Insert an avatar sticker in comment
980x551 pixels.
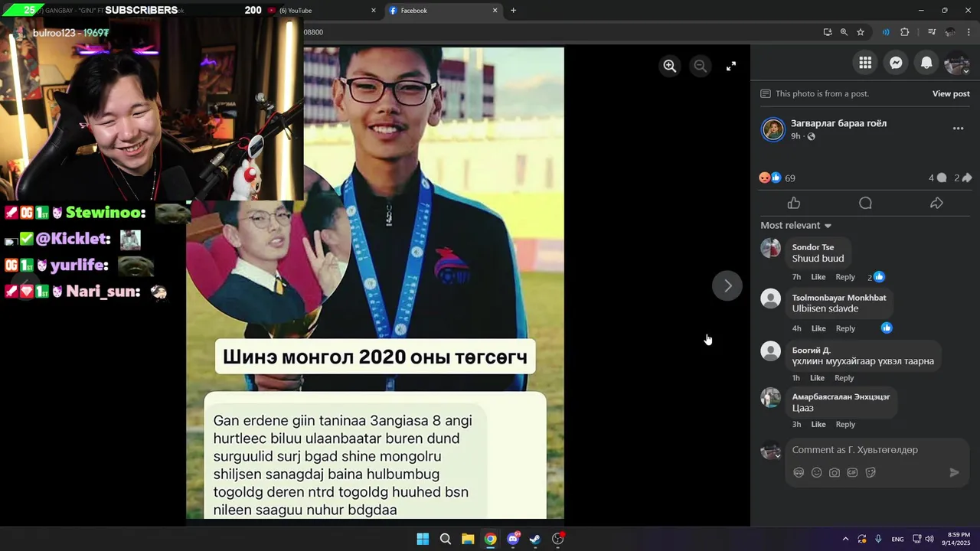tap(799, 473)
